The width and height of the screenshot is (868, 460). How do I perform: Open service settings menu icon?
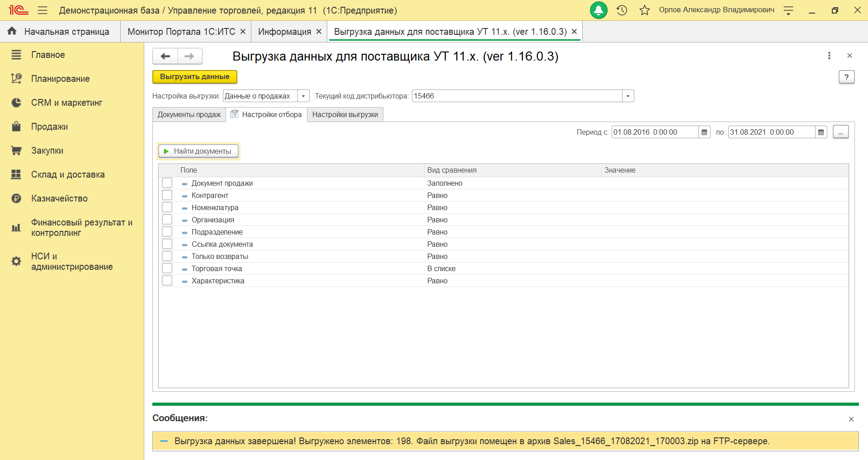(x=788, y=10)
